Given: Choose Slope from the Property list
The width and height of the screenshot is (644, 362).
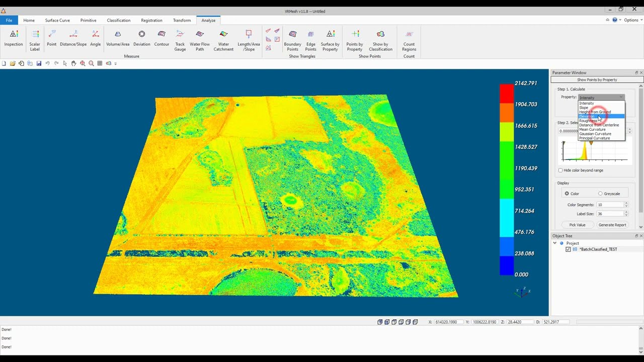Looking at the screenshot, I should [x=601, y=108].
